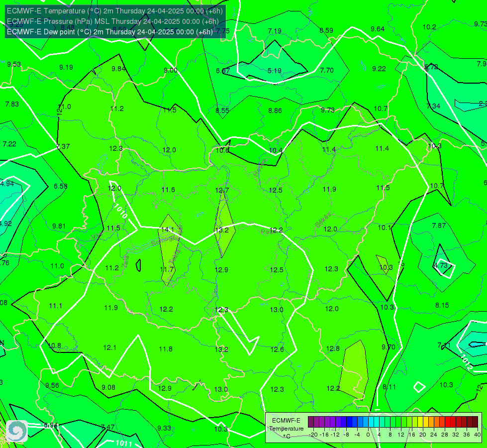Click the 9.33 temperature value

point(164,428)
